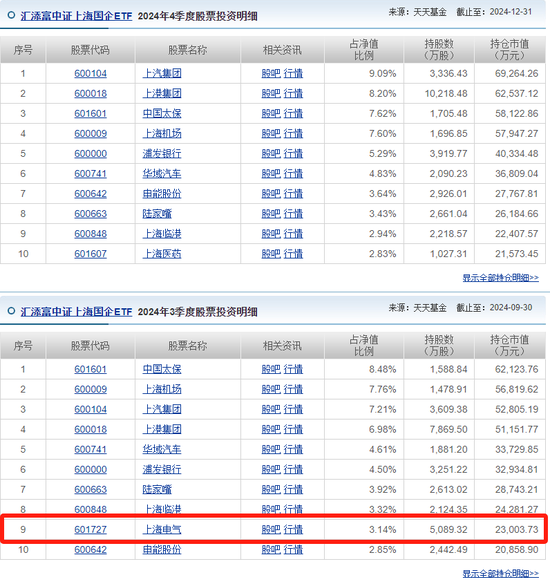Click stock code 601727 in Q3 table
This screenshot has height=584, width=550.
pos(90,530)
